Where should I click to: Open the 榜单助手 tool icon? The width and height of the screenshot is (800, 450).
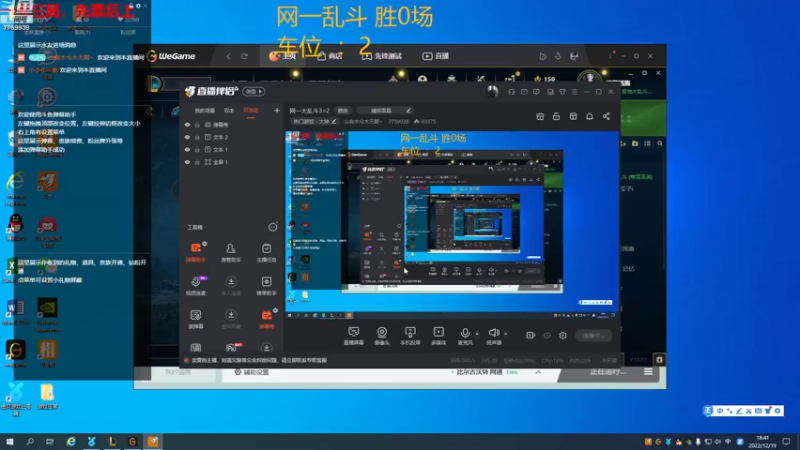(266, 286)
